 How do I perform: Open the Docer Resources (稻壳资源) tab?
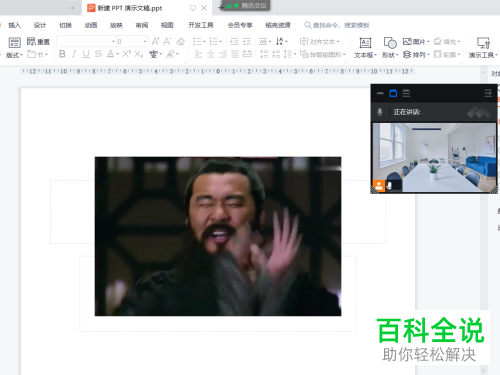pos(278,25)
